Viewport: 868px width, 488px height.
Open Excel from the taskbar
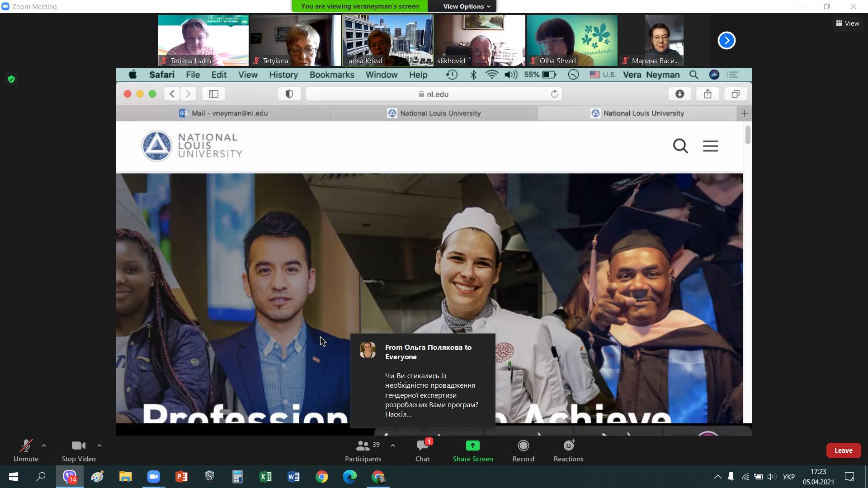[265, 477]
